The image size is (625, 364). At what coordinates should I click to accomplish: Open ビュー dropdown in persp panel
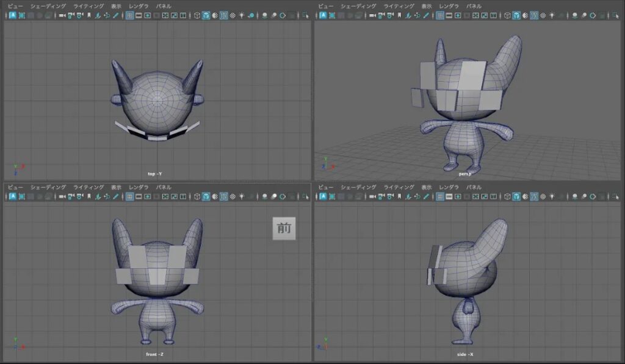(326, 6)
